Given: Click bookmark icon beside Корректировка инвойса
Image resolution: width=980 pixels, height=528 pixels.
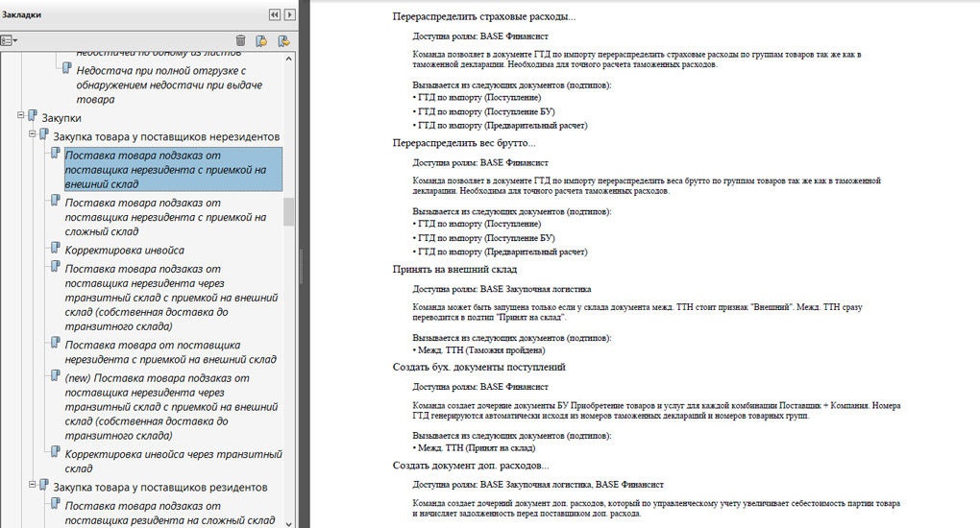Looking at the screenshot, I should point(56,248).
